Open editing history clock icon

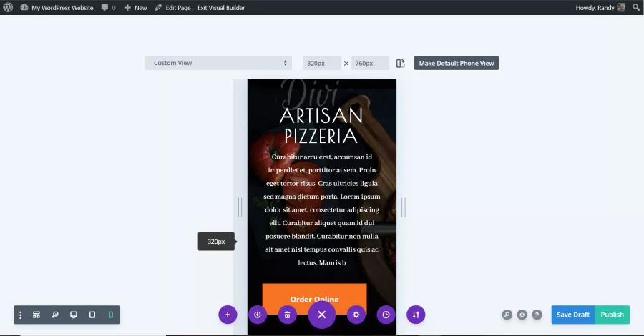pos(386,315)
